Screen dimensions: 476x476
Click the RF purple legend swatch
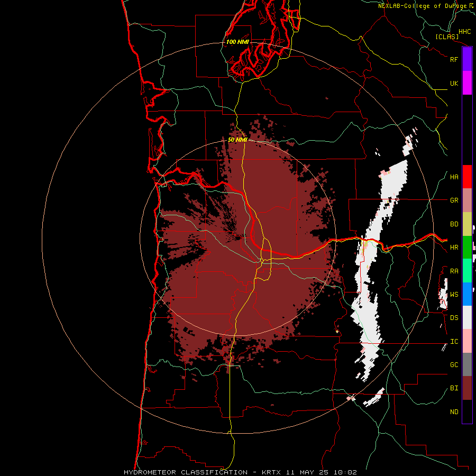point(467,59)
